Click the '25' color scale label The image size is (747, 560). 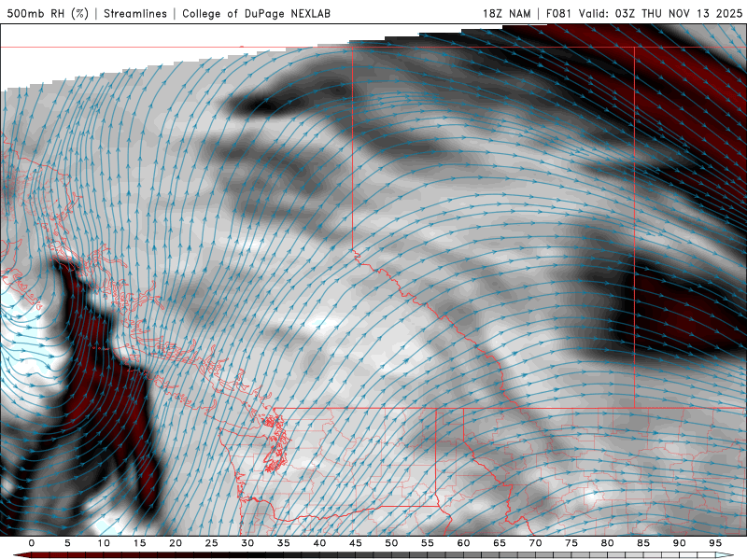pyautogui.click(x=212, y=543)
